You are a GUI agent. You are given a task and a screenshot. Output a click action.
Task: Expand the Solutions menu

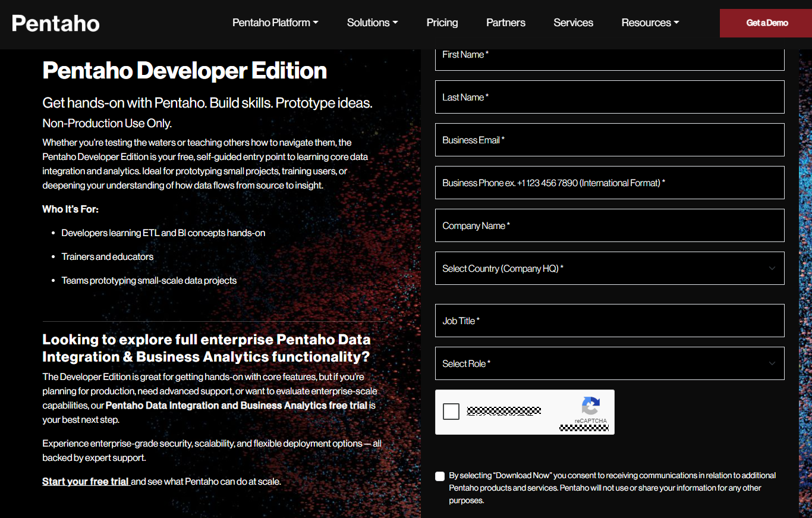coord(373,23)
